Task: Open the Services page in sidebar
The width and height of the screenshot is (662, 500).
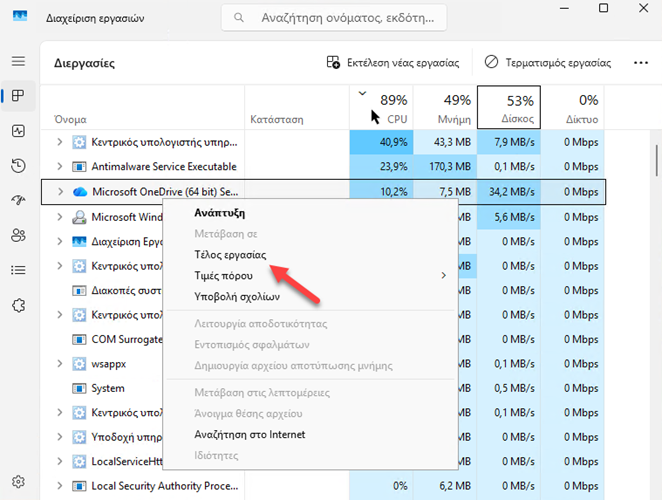Action: (18, 304)
